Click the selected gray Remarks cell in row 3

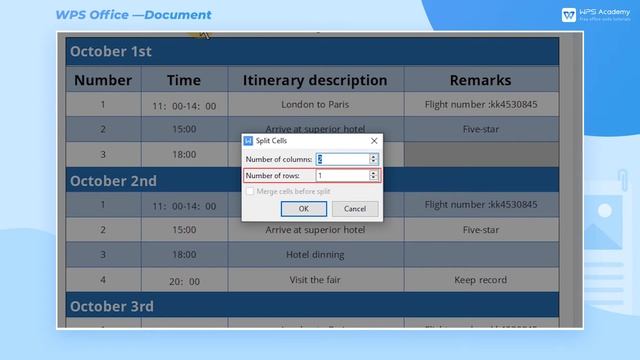pos(481,154)
